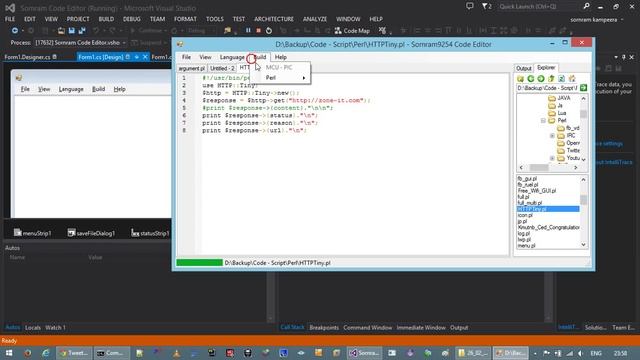Open the Process dropdown Somram Code Editor.vshost
This screenshot has height=360, width=640.
click(x=80, y=42)
